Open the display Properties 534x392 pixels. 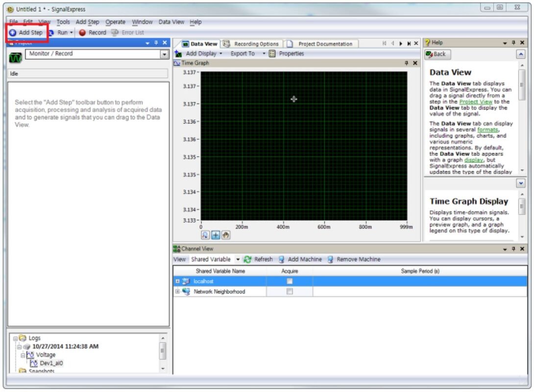(x=287, y=54)
